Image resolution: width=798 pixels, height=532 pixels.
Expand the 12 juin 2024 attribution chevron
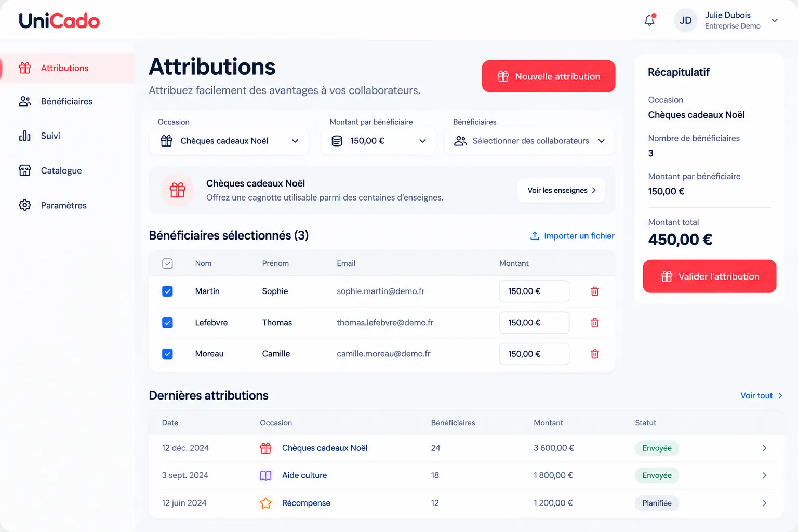(764, 503)
